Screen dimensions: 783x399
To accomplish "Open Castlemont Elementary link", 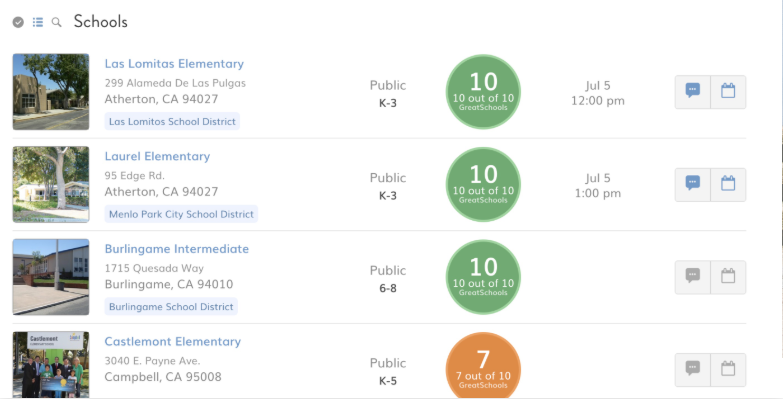I will point(173,342).
